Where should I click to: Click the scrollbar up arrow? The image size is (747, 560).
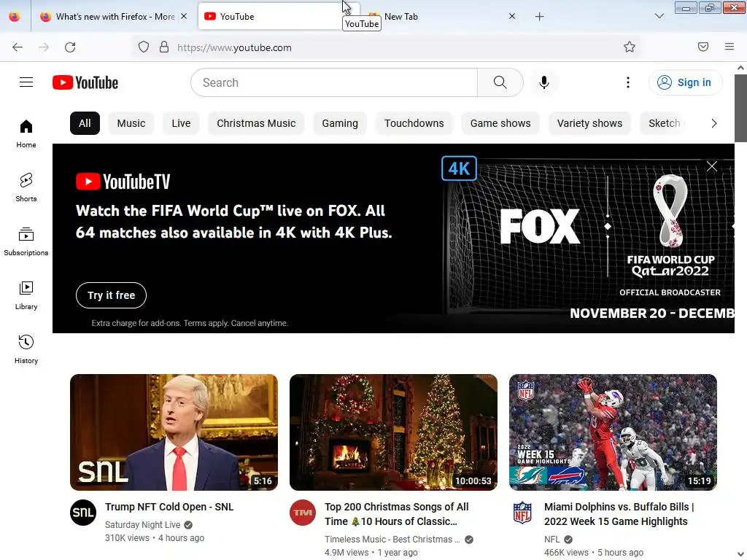(740, 68)
